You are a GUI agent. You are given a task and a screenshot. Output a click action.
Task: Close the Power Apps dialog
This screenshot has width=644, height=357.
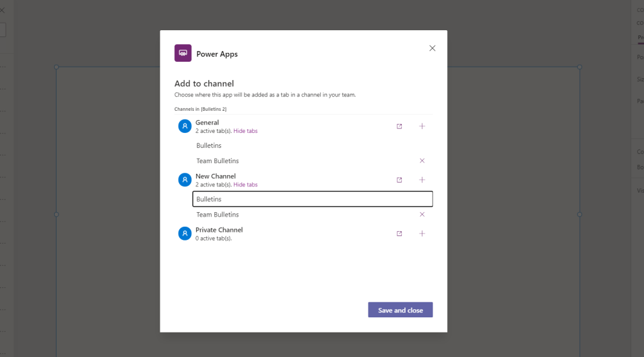click(432, 48)
